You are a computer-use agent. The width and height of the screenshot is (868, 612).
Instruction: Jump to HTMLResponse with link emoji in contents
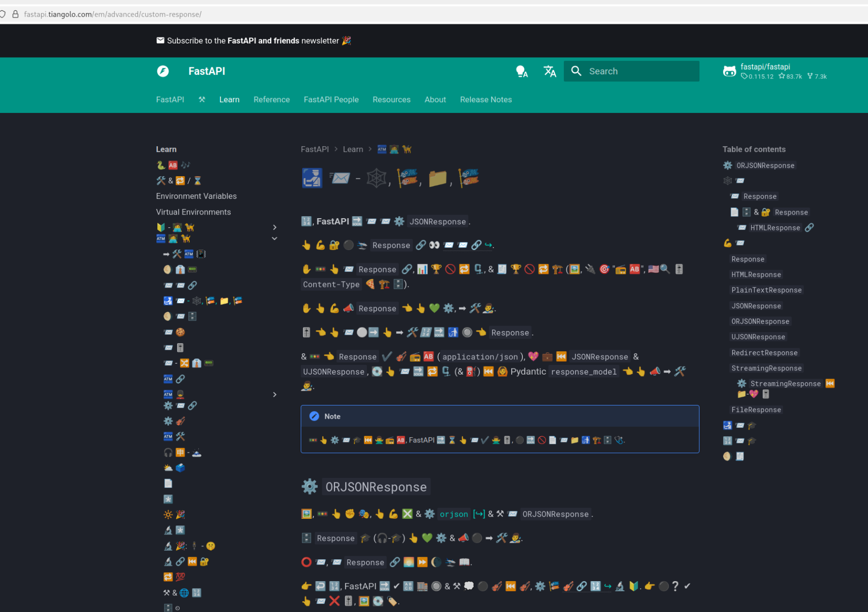click(x=775, y=228)
